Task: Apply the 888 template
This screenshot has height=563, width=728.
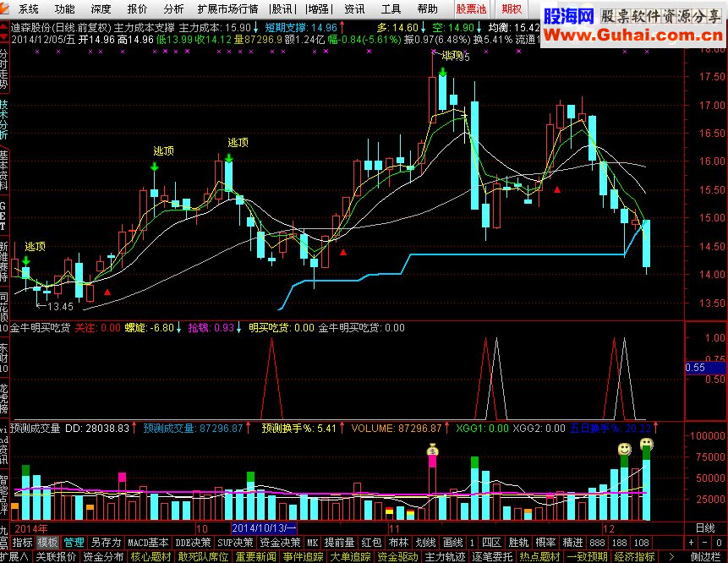Action: pyautogui.click(x=597, y=542)
